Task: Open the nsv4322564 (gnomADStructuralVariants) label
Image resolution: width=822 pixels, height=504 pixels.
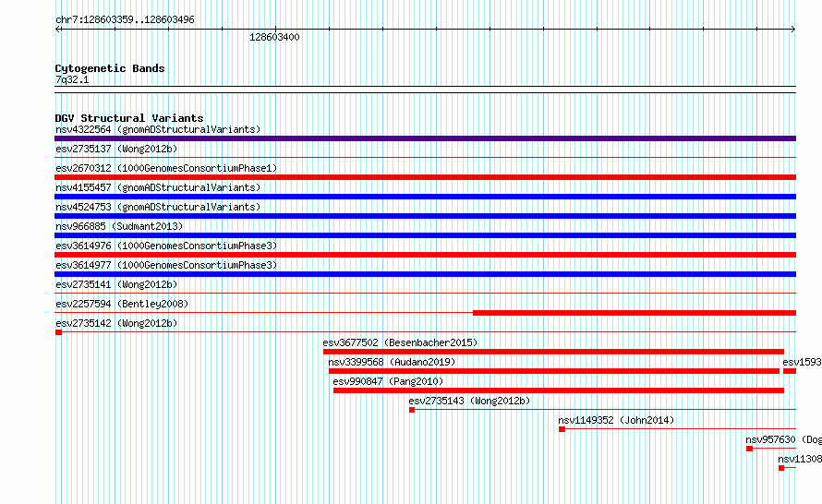Action: 158,129
